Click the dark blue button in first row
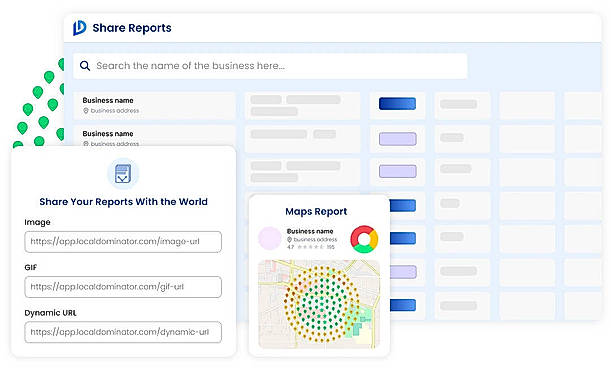 coord(397,104)
